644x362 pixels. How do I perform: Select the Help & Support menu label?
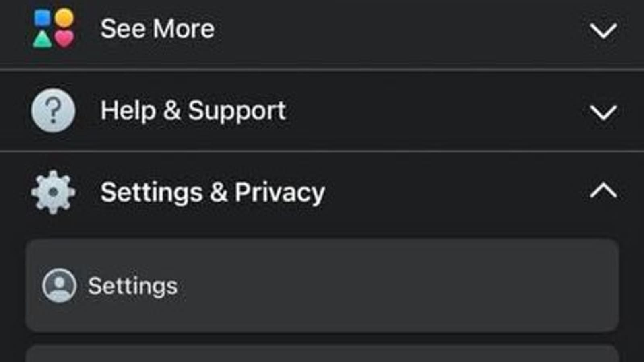193,111
